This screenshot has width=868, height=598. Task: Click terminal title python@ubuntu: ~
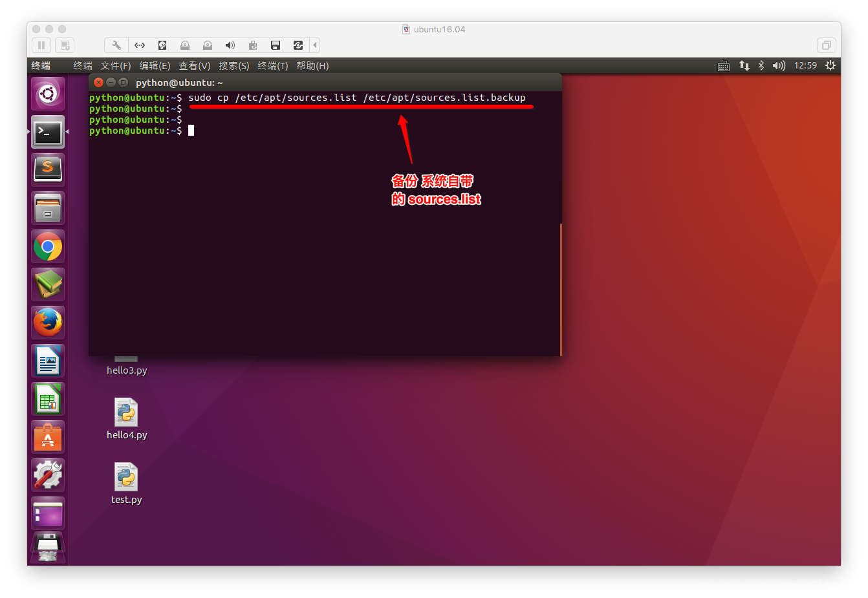(x=179, y=83)
